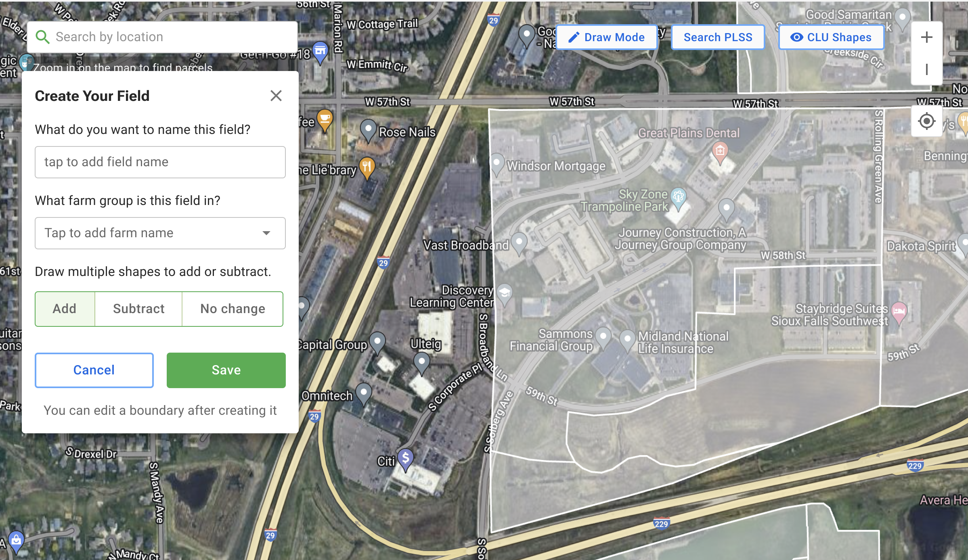Click the Staybridge Suites hotel pin
This screenshot has height=560, width=968.
tap(899, 313)
